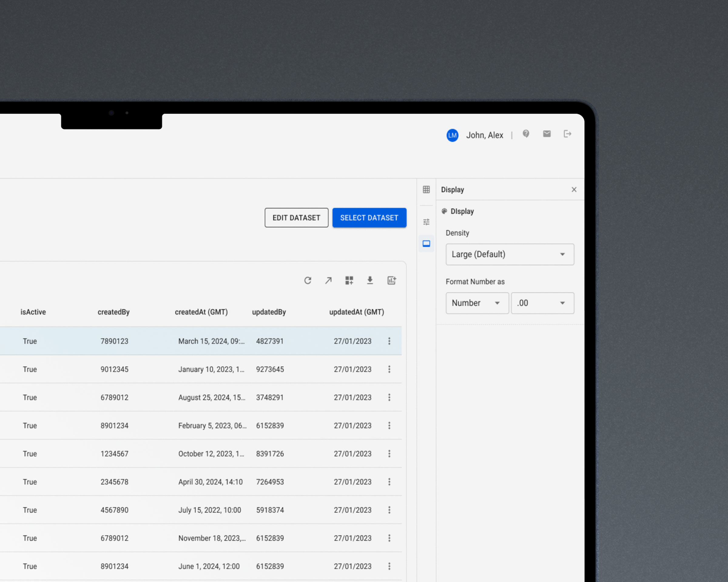Image resolution: width=728 pixels, height=582 pixels.
Task: Select updatedBy cell 5918374
Action: [x=270, y=510]
